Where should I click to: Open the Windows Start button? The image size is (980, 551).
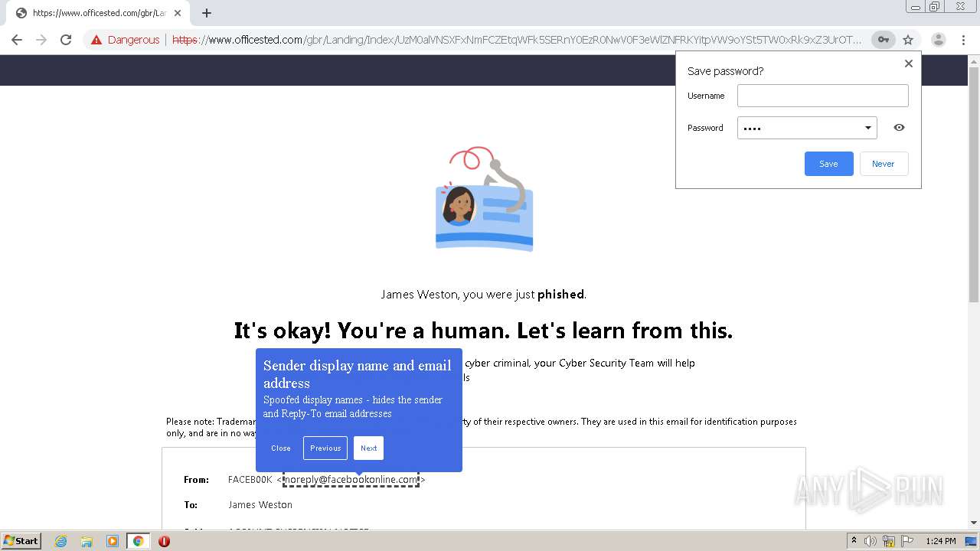(x=21, y=541)
